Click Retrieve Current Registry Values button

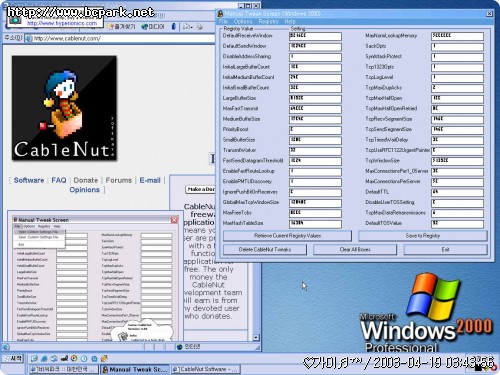click(x=287, y=236)
